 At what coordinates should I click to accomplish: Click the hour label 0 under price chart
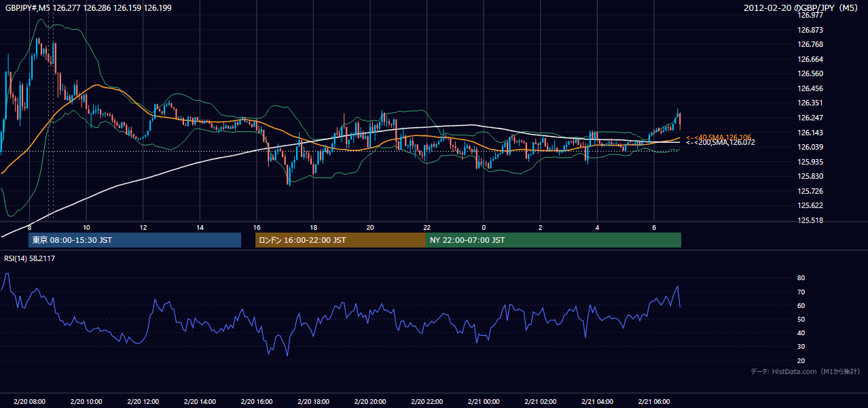484,227
